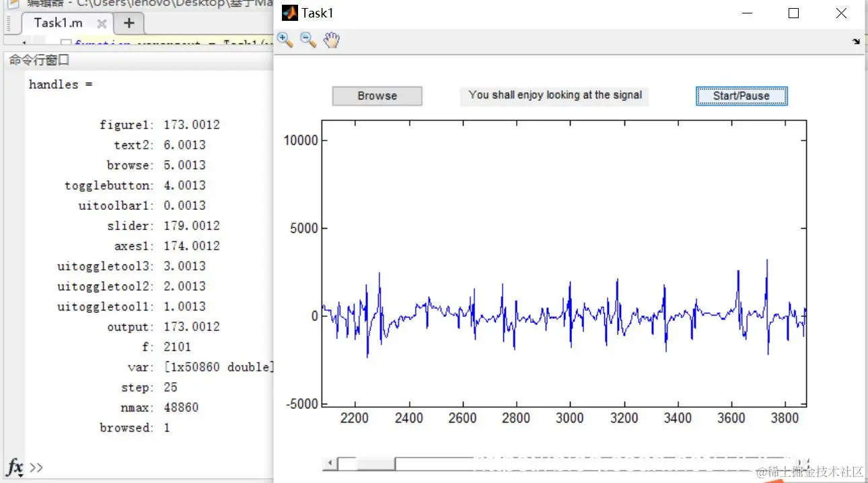Click the 10000 y-axis tick label

pyautogui.click(x=300, y=141)
